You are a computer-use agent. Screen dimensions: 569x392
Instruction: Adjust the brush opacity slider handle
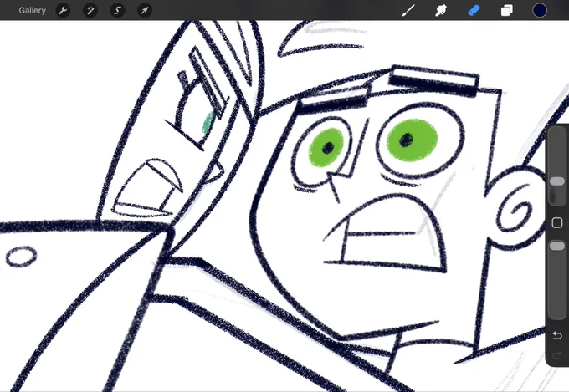click(557, 247)
